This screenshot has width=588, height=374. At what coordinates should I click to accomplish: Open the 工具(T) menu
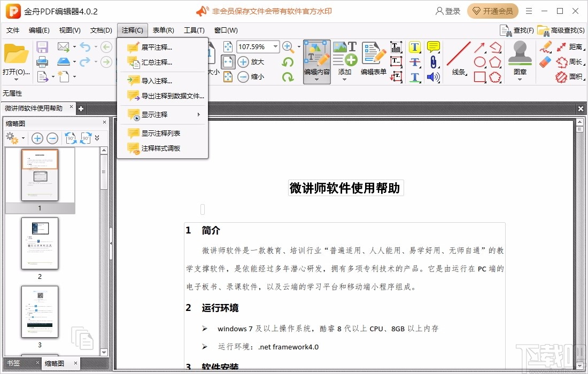[x=194, y=30]
